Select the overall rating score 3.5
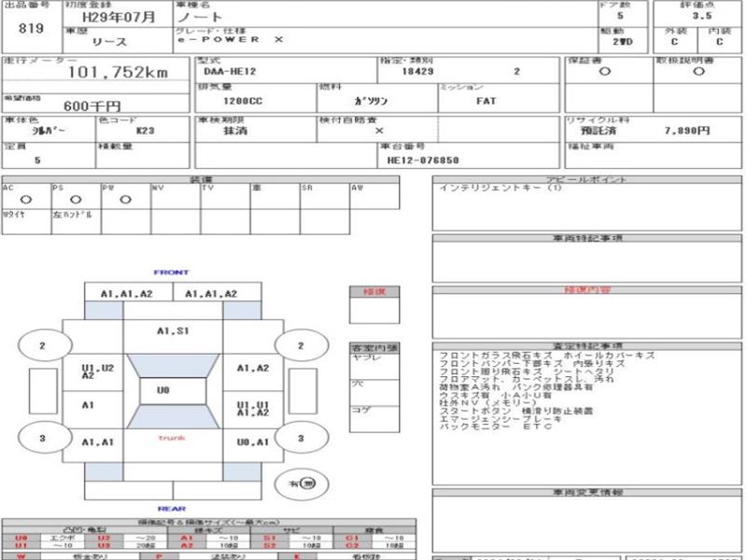 tap(702, 16)
